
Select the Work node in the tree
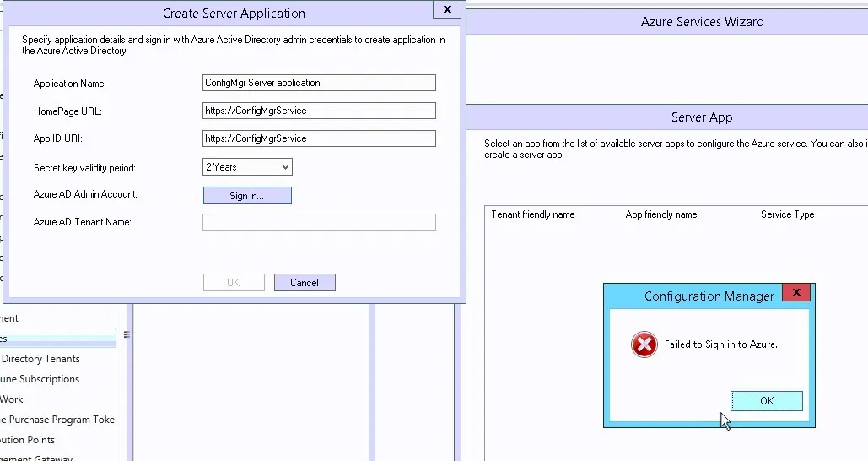(12, 399)
